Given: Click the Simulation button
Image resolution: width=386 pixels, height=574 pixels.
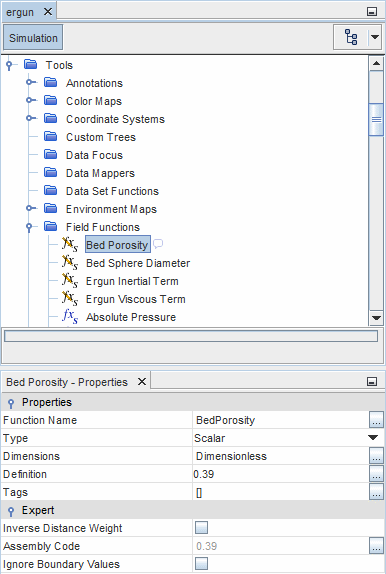Looking at the screenshot, I should coord(33,38).
